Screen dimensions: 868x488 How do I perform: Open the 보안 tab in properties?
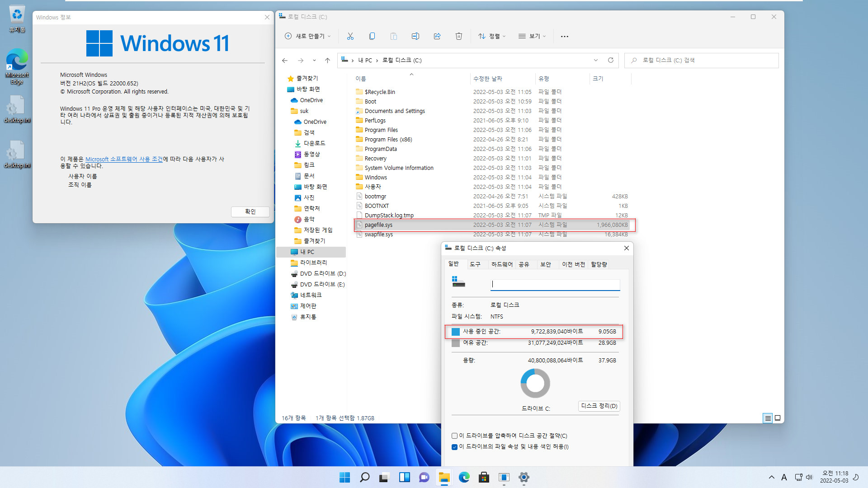545,264
